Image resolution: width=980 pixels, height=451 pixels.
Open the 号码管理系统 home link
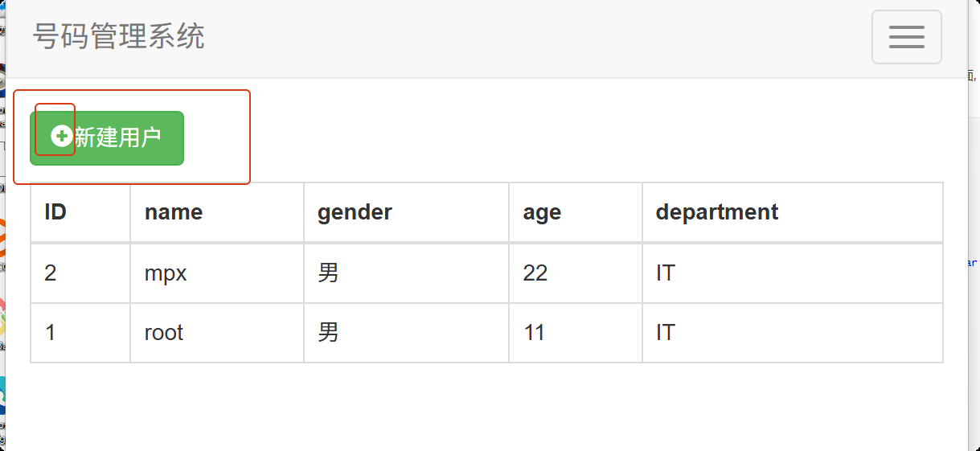[119, 36]
